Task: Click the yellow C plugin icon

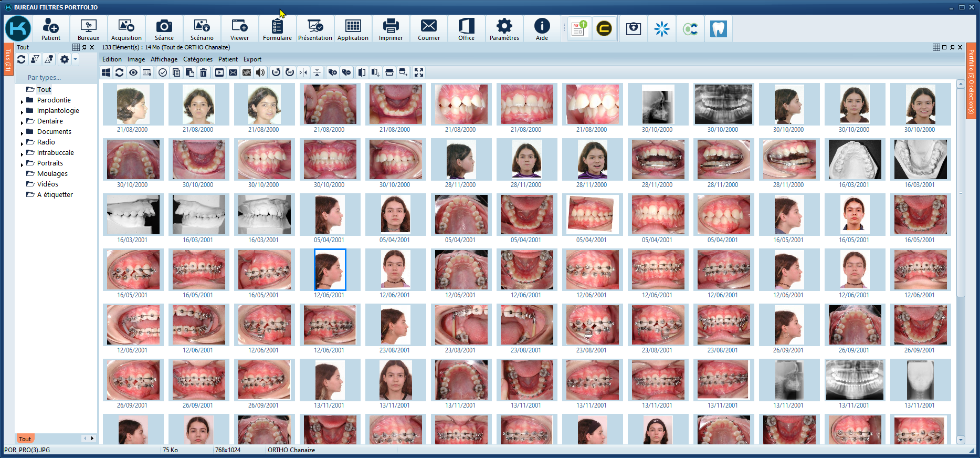Action: [604, 28]
